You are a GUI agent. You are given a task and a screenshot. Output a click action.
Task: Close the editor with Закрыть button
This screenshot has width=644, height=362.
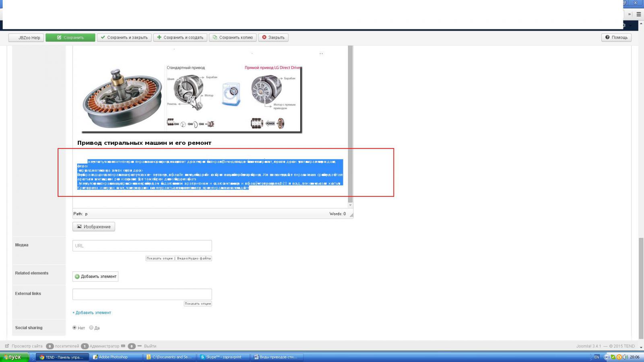tap(273, 37)
